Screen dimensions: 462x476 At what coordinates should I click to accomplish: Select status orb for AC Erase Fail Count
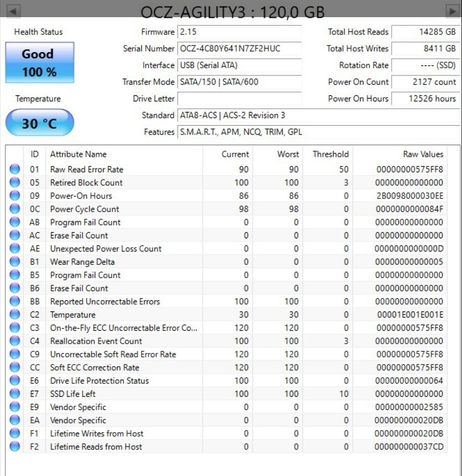pos(15,235)
